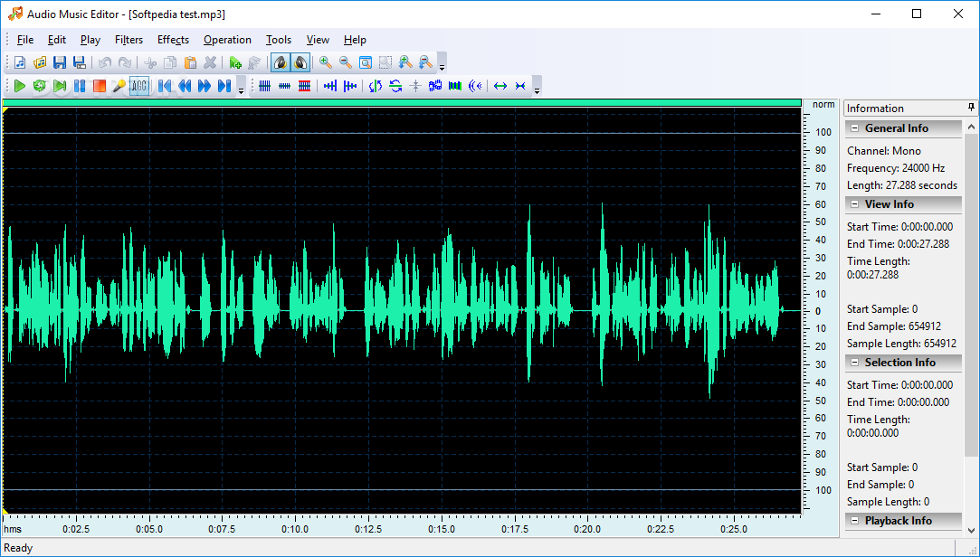The image size is (980, 557).
Task: Click the echo effect icon
Action: 475,86
